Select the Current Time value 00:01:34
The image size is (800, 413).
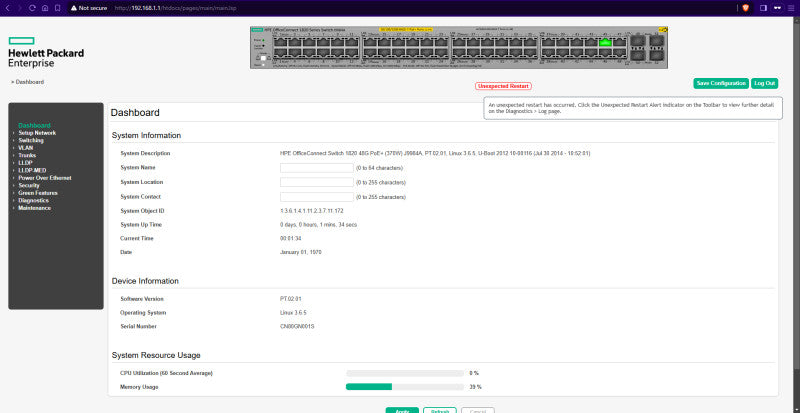coord(291,238)
